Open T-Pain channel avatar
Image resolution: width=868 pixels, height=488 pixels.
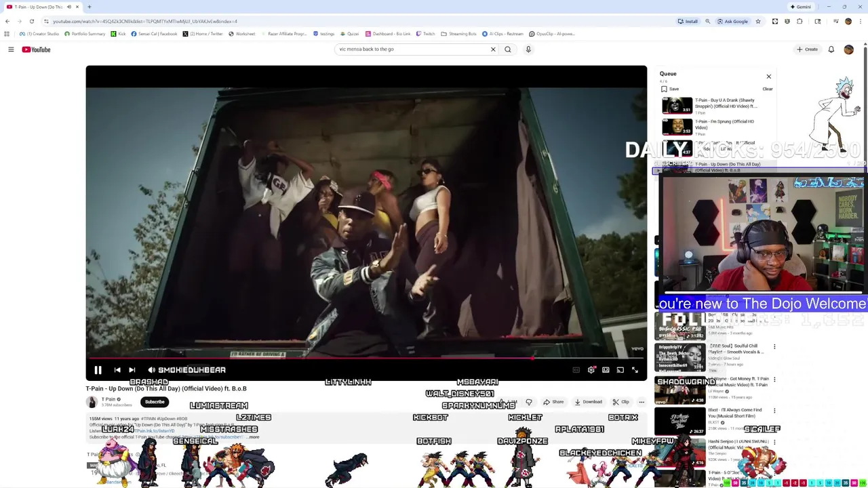(92, 402)
